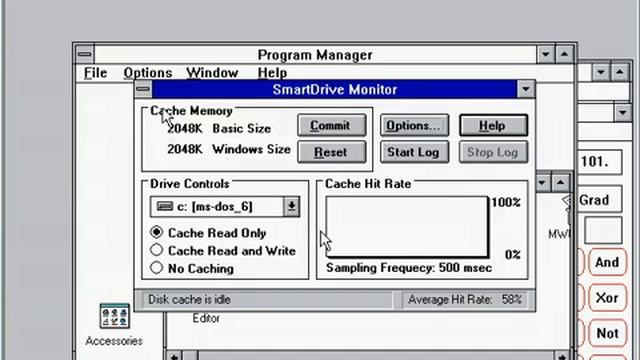Click the Xor button in the background window
Viewport: 640px width, 360px height.
[x=607, y=298]
